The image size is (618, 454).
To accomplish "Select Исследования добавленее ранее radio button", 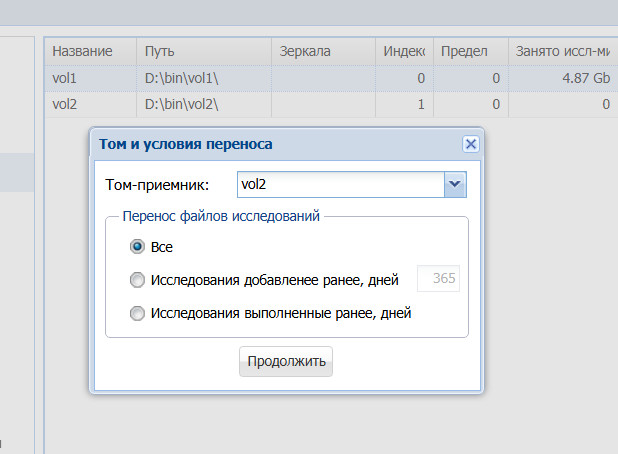I will point(137,280).
